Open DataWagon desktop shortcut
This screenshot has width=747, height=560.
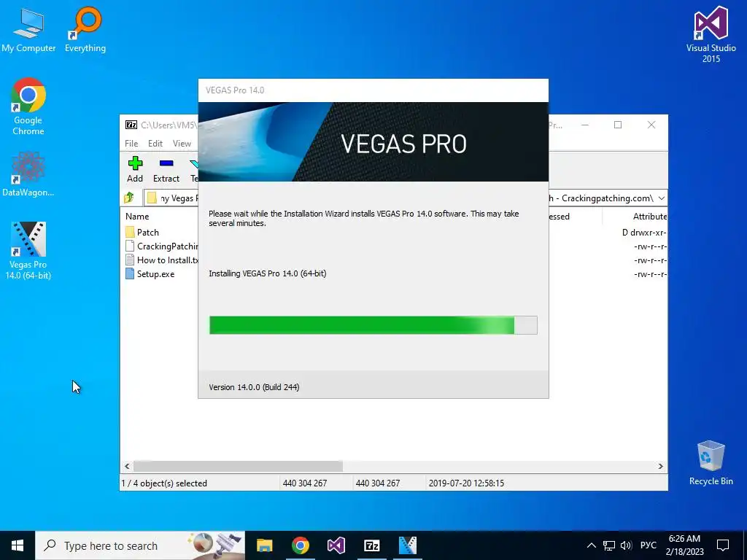[x=28, y=174]
